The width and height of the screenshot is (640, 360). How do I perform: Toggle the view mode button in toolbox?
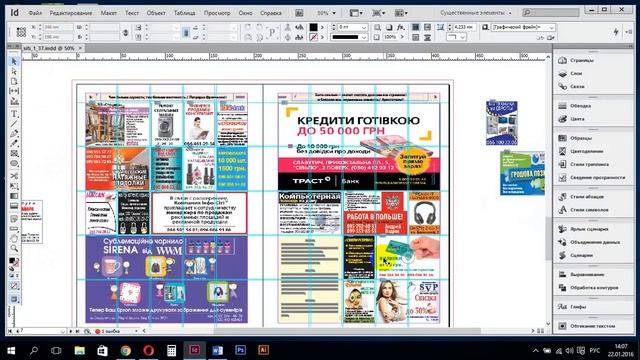tap(14, 299)
